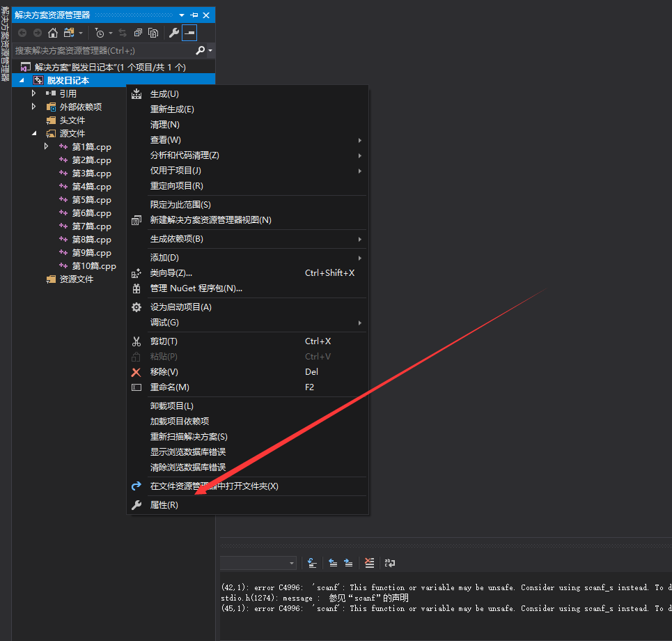Select 第10篇.cpp in the tree

click(x=94, y=266)
